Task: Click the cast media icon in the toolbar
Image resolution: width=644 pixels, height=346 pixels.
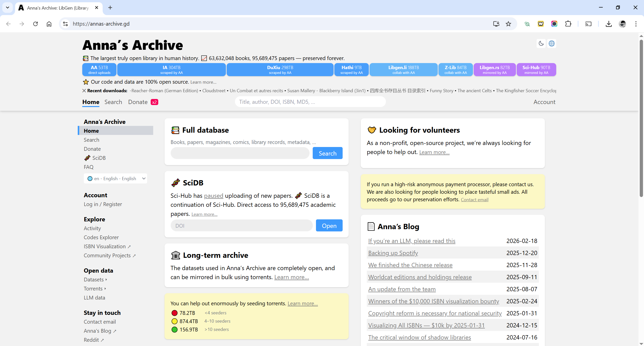Action: coord(588,24)
